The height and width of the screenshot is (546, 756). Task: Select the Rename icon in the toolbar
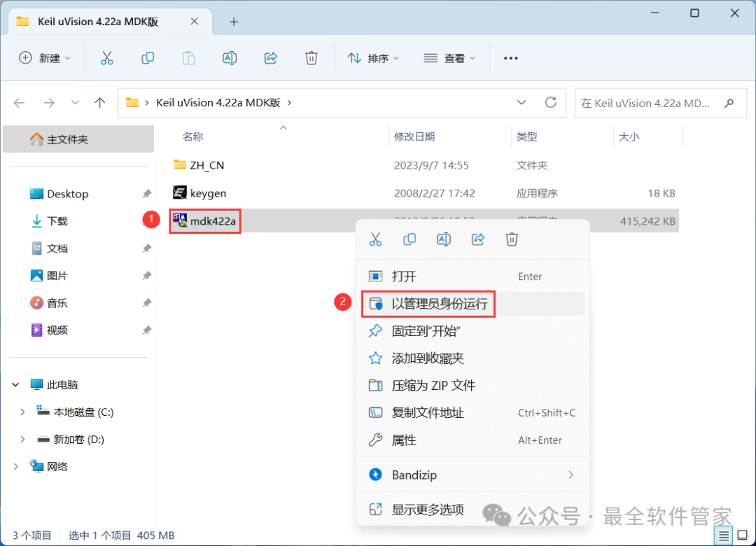tap(230, 58)
